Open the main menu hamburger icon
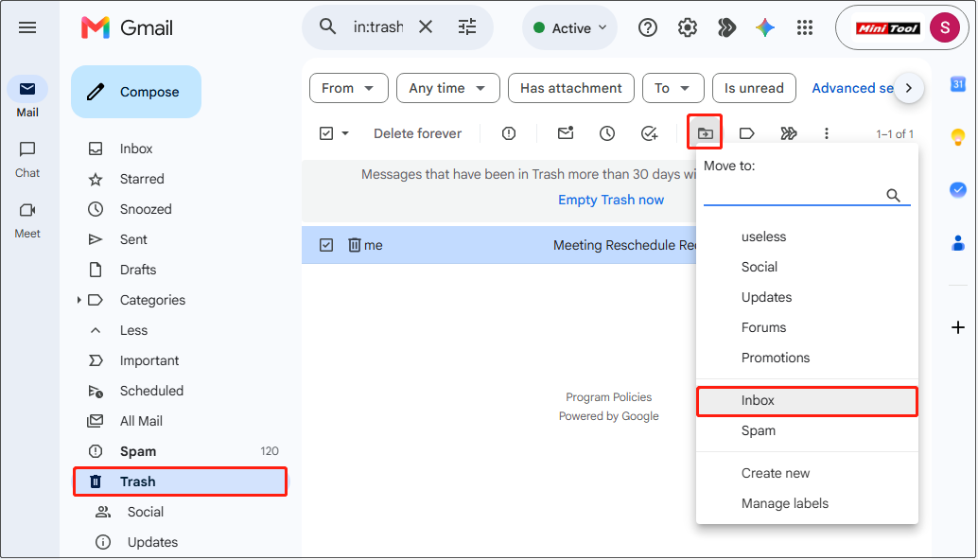Viewport: 978px width, 560px height. [x=27, y=27]
